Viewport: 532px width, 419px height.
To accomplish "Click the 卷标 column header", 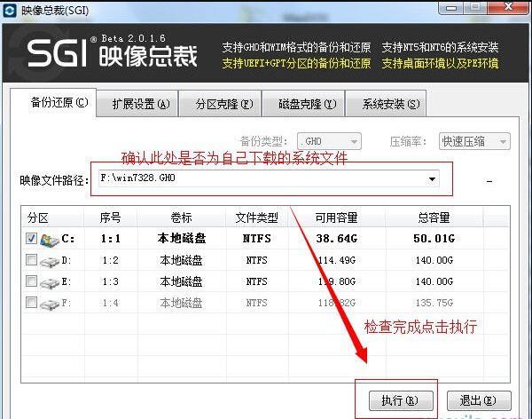I will coord(181,217).
